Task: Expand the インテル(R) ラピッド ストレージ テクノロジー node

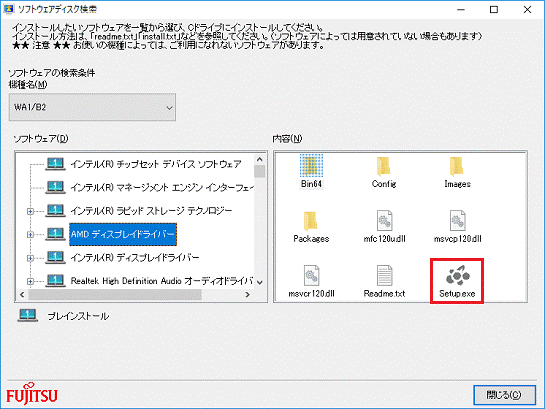Action: tap(31, 211)
